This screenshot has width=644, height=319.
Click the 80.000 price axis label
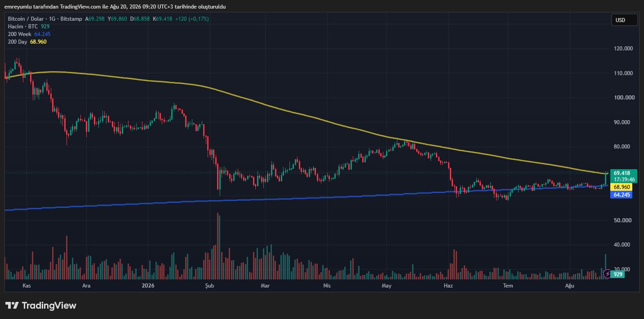click(622, 147)
